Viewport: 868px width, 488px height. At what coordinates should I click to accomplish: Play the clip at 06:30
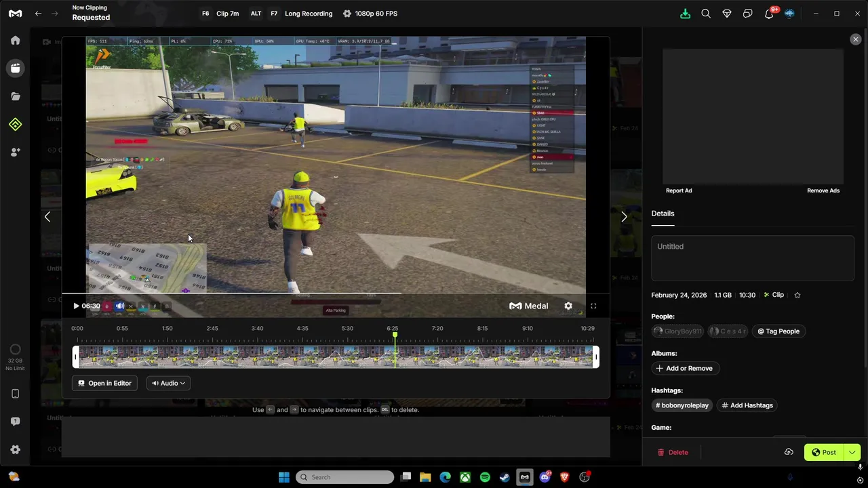(x=76, y=306)
